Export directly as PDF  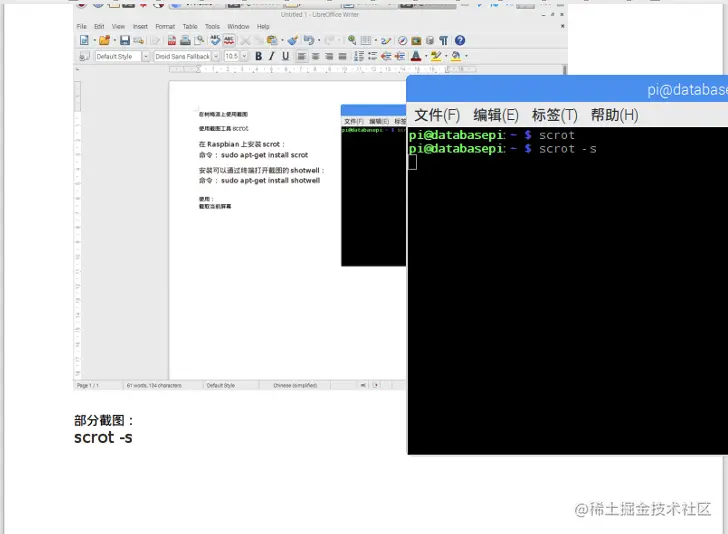(x=172, y=40)
